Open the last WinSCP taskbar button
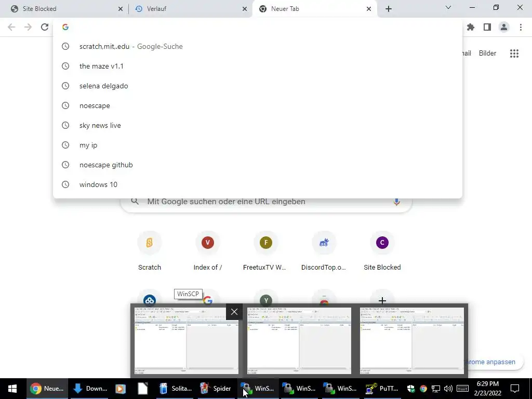Viewport: 532px width, 399px height. tap(340, 389)
